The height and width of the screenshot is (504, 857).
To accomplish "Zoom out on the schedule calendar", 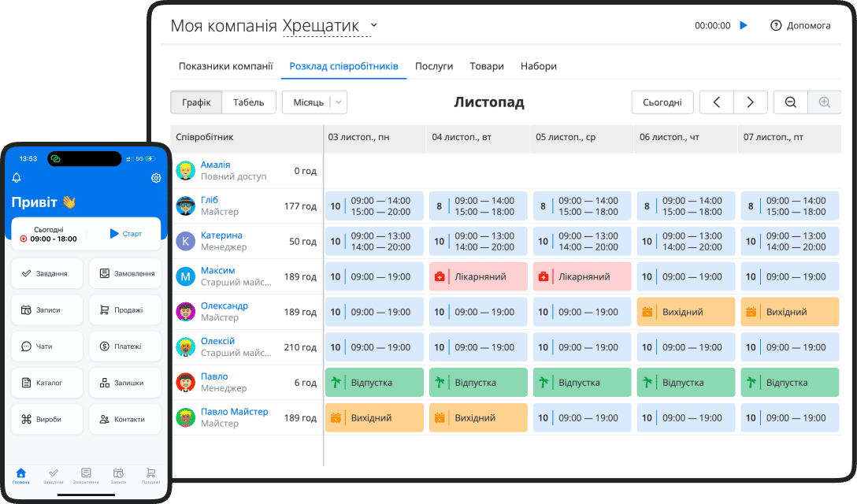I will (x=790, y=102).
